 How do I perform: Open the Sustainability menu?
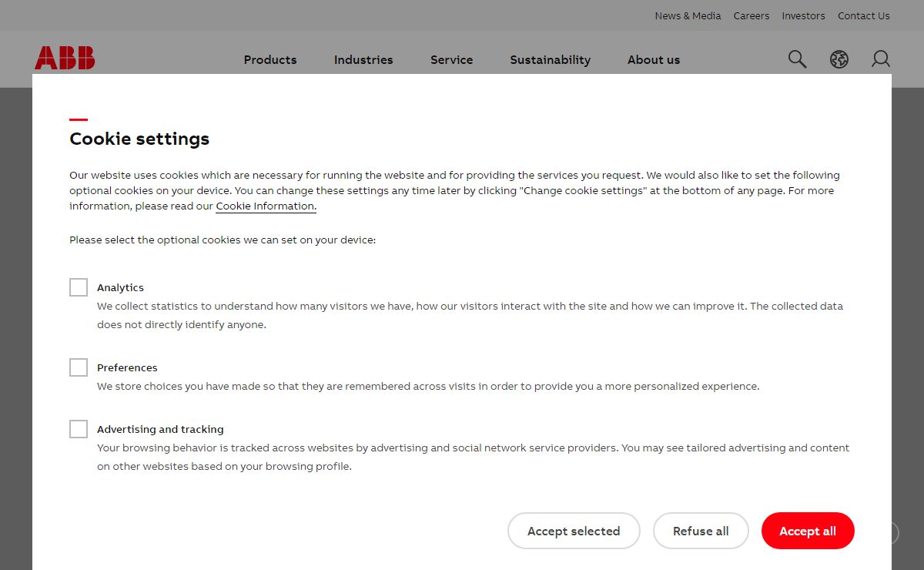[551, 59]
